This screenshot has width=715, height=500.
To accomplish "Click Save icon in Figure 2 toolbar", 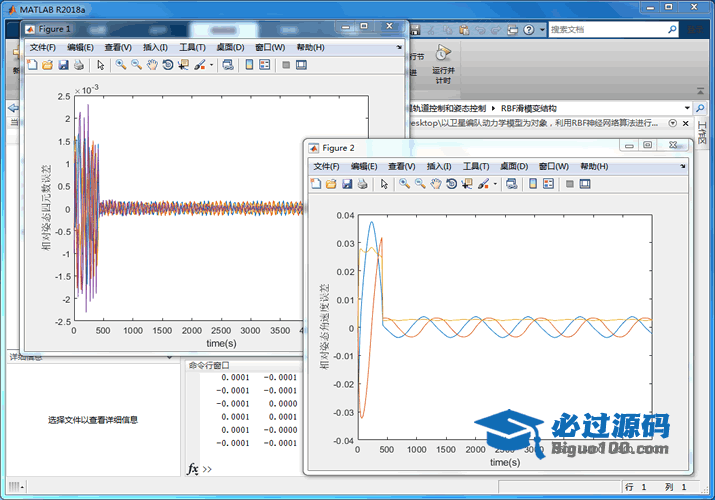I will coord(347,184).
